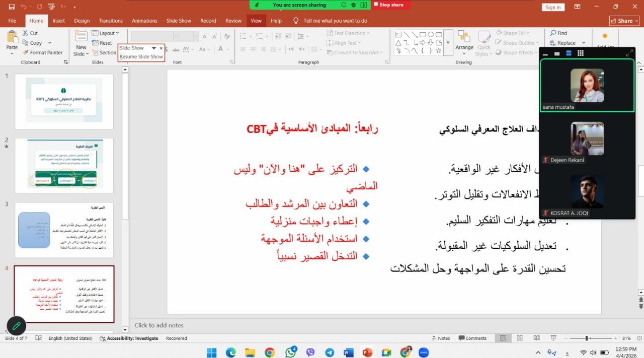This screenshot has width=644, height=358.
Task: Click the Format Painter tool
Action: pos(42,52)
